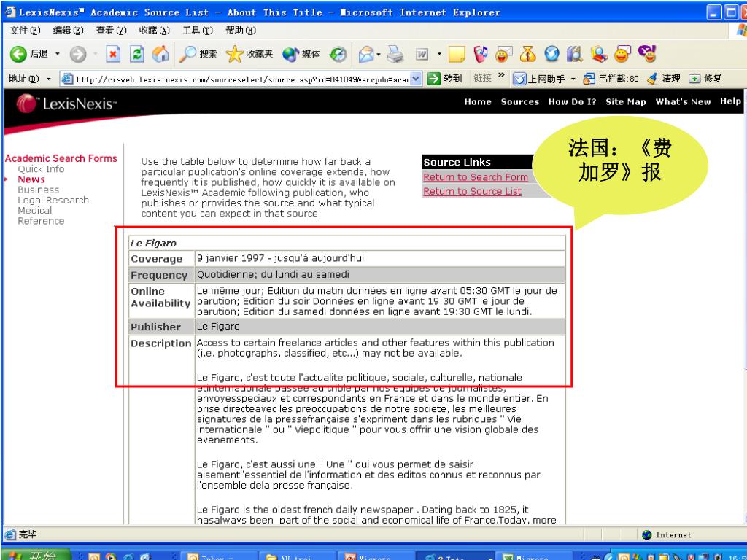Click the LexisNexis logo

(x=66, y=104)
